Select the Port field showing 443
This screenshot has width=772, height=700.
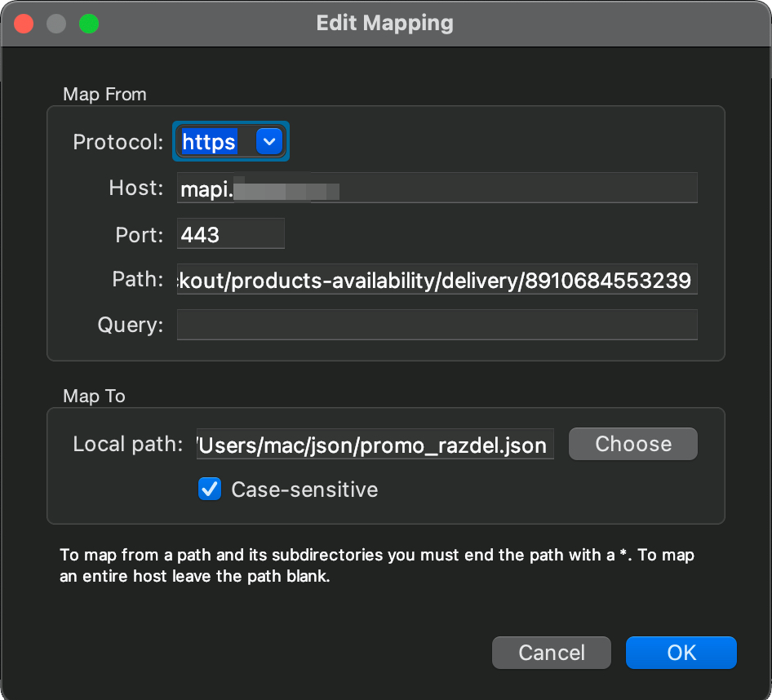[x=230, y=233]
